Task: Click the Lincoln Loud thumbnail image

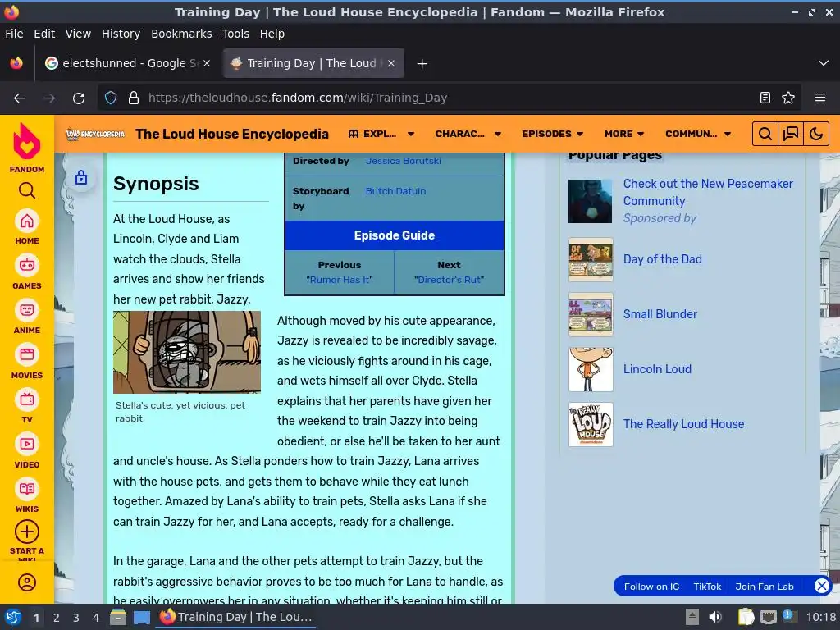Action: click(x=591, y=370)
